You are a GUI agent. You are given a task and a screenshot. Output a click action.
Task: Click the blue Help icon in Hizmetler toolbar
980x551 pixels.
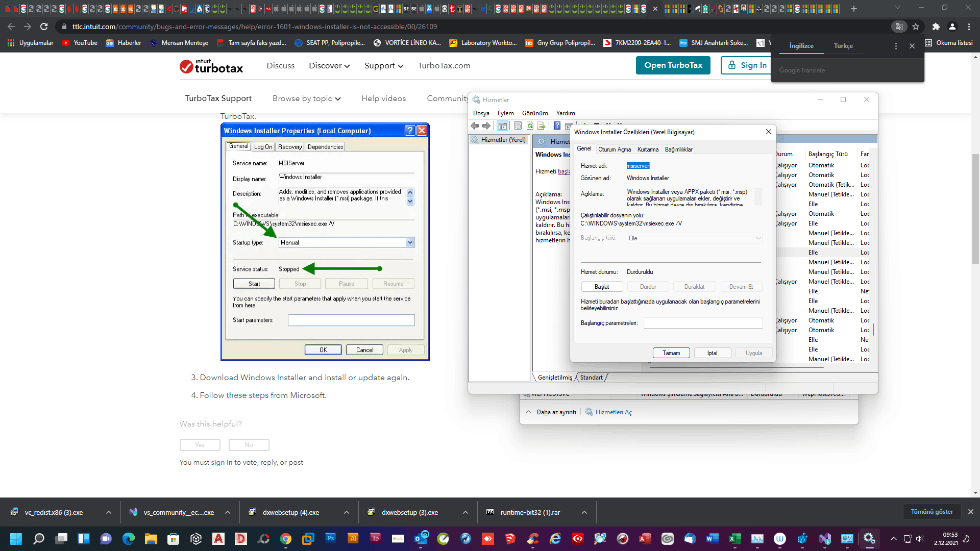point(557,126)
